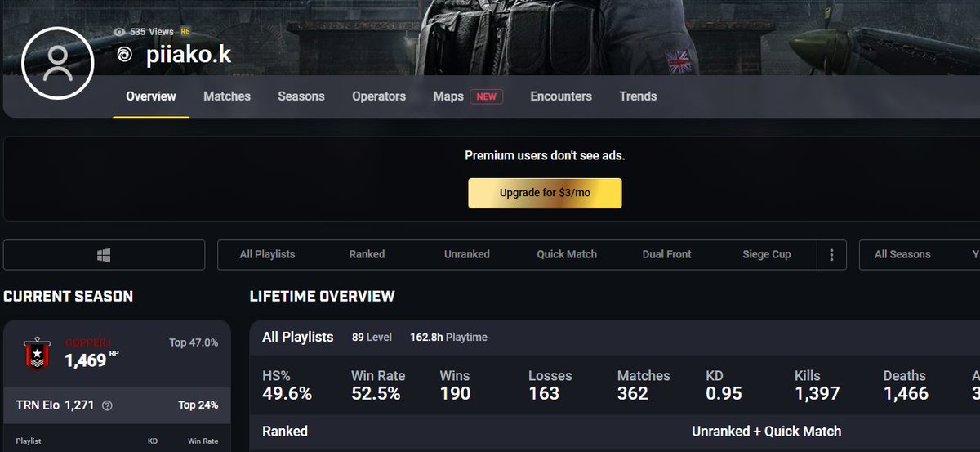Click the Ubisoft platform icon beside piiako.k
The width and height of the screenshot is (980, 452).
(x=124, y=56)
